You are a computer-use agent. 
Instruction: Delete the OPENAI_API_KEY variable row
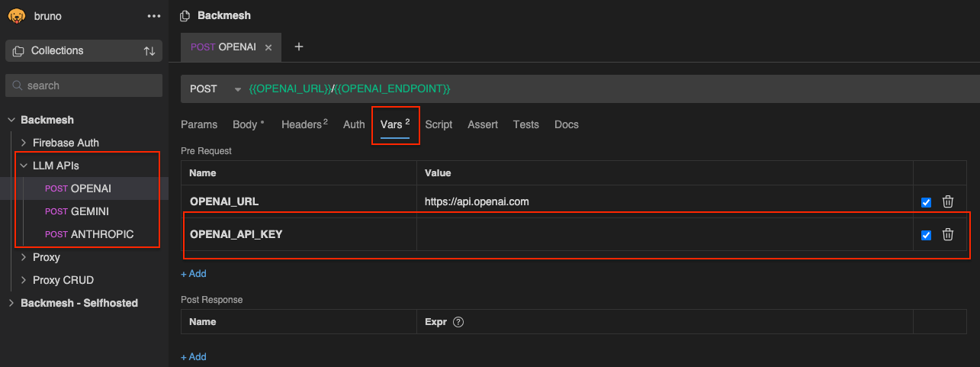coord(948,234)
